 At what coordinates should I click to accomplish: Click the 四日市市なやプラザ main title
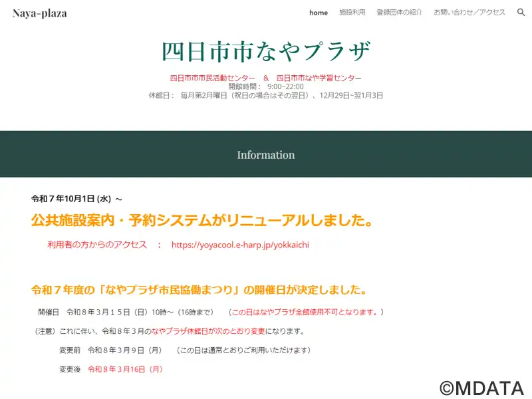click(265, 52)
